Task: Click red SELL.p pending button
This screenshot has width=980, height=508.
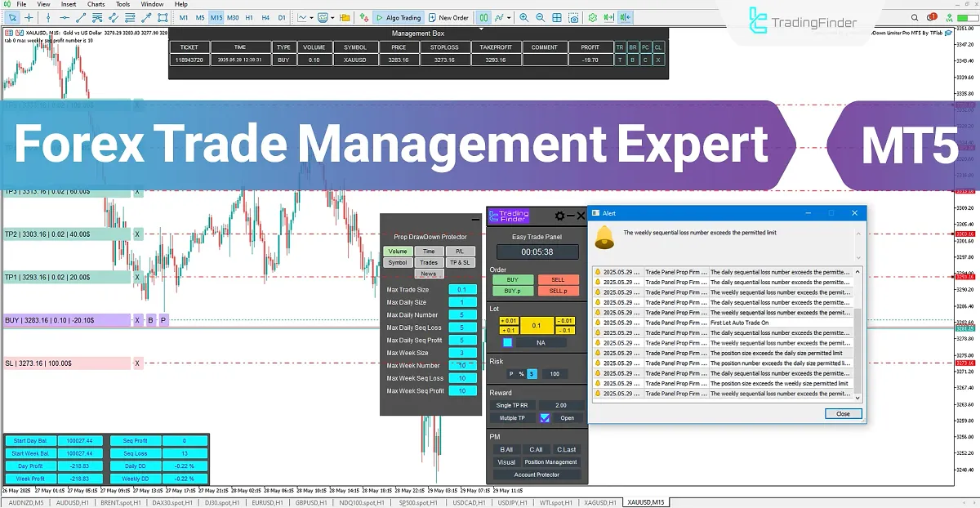Action: pyautogui.click(x=559, y=290)
